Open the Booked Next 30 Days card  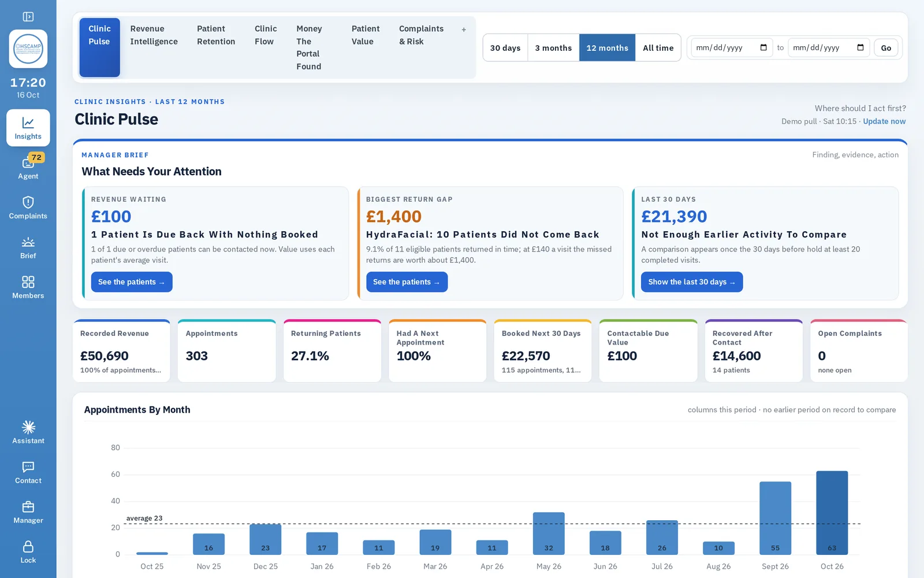pyautogui.click(x=543, y=351)
